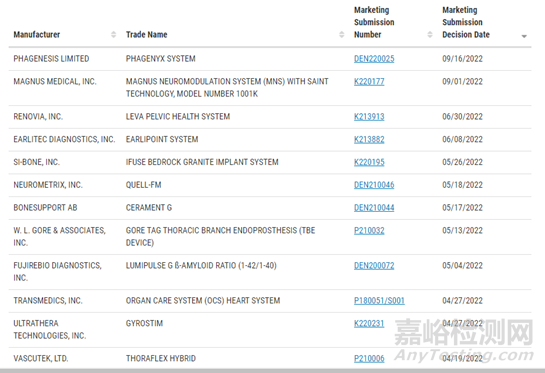Click the Trade Name column header
The image size is (545, 373).
click(146, 34)
